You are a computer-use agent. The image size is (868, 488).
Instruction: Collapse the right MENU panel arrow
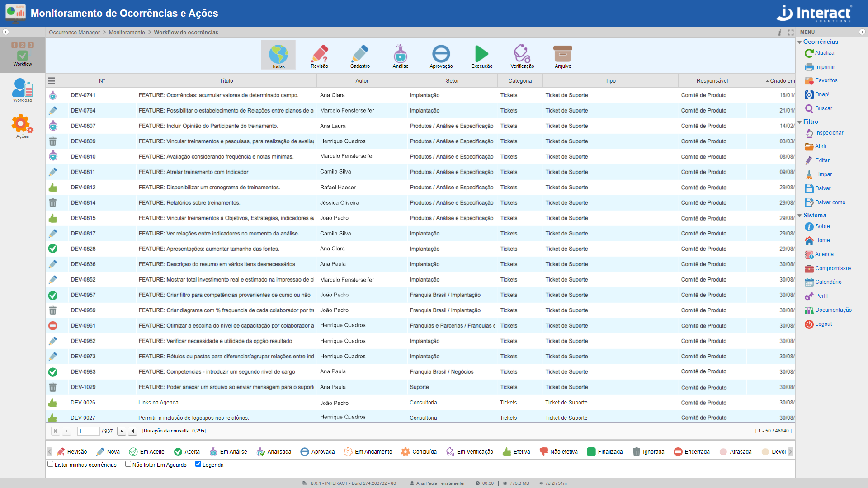pos(862,32)
